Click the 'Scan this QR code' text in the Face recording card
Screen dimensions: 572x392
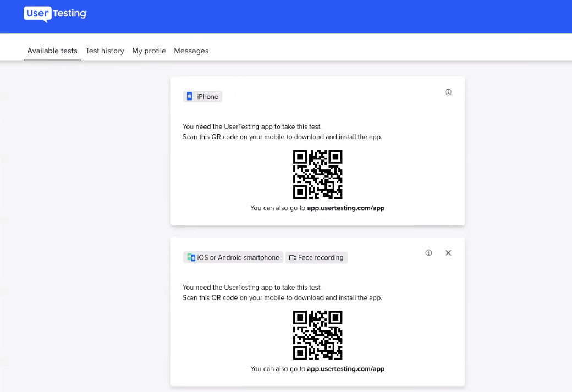(282, 297)
